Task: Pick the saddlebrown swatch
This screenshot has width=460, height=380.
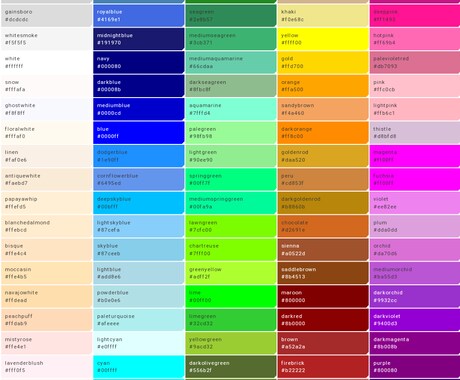Action: (x=323, y=273)
